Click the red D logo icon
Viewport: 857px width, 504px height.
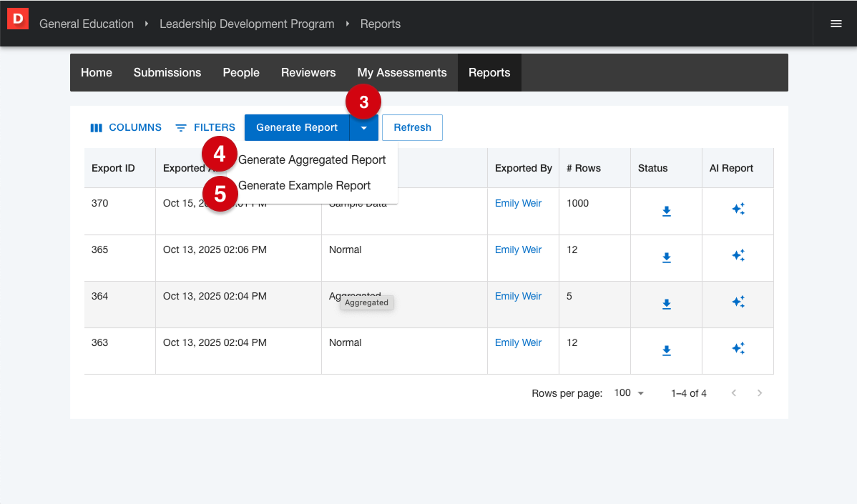pos(17,19)
